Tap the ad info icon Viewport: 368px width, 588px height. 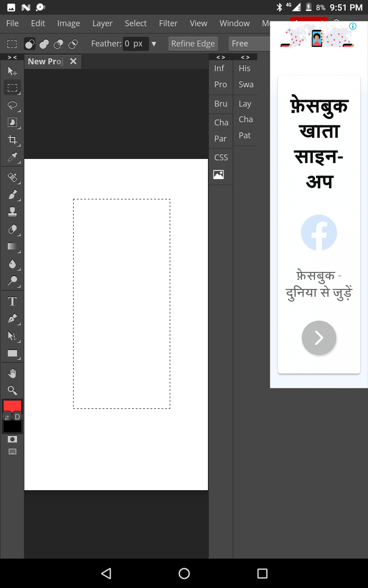click(353, 26)
